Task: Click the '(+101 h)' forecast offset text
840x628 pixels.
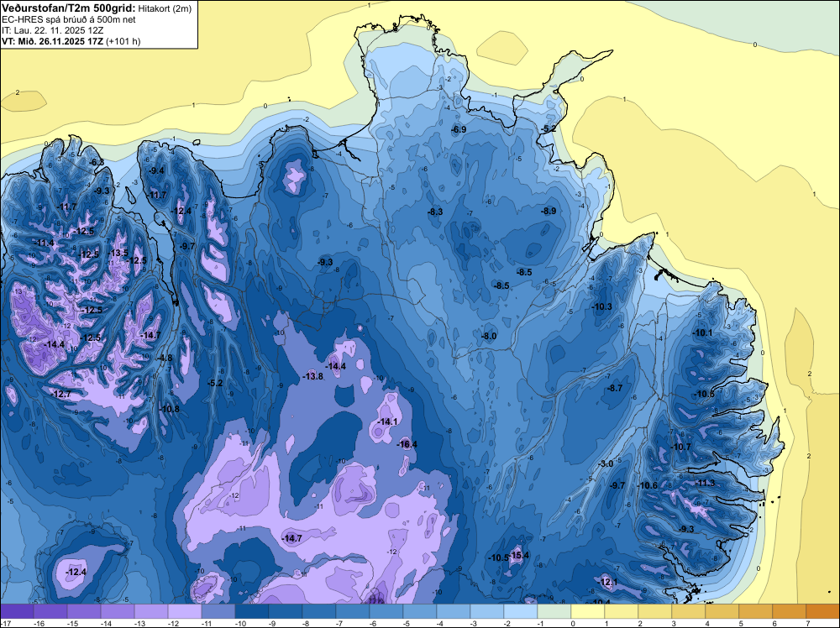Action: (x=123, y=41)
